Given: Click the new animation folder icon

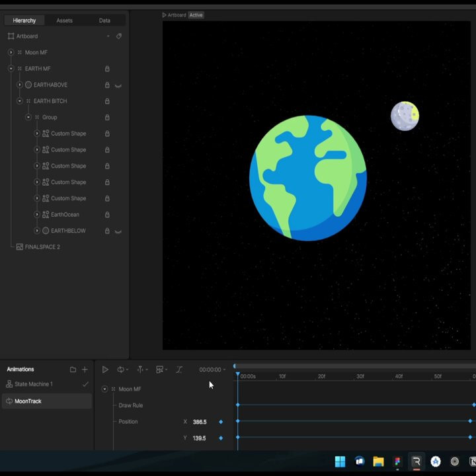Looking at the screenshot, I should coord(73,370).
